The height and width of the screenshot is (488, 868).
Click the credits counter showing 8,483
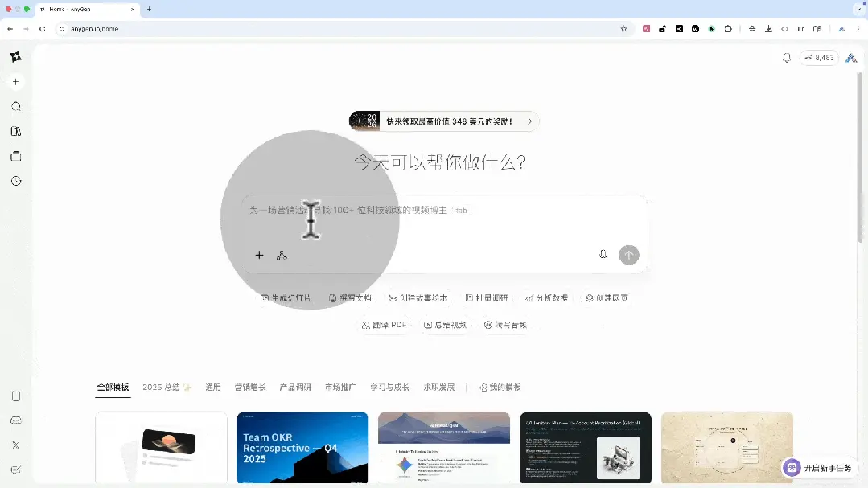(x=818, y=57)
